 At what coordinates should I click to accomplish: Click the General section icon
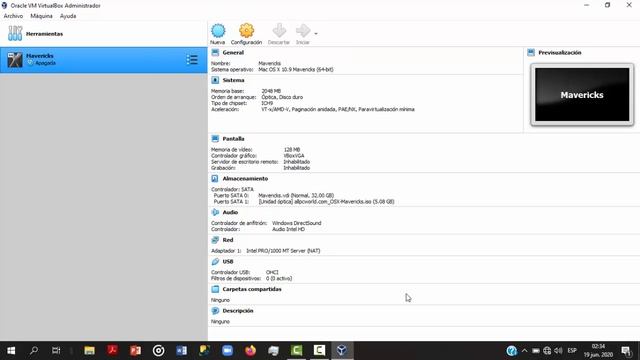[x=215, y=53]
